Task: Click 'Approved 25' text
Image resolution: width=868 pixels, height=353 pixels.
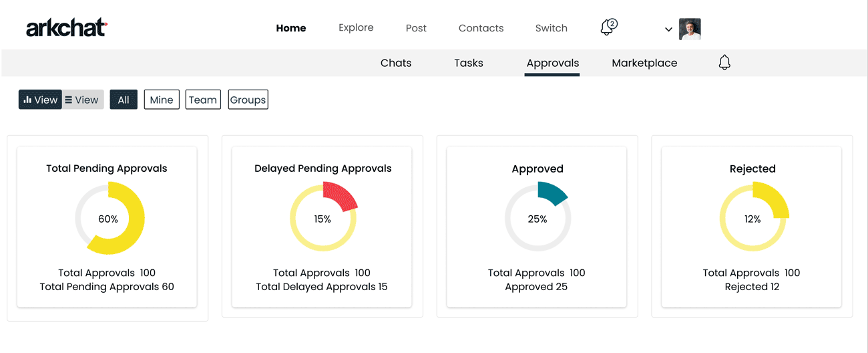Action: pyautogui.click(x=536, y=287)
